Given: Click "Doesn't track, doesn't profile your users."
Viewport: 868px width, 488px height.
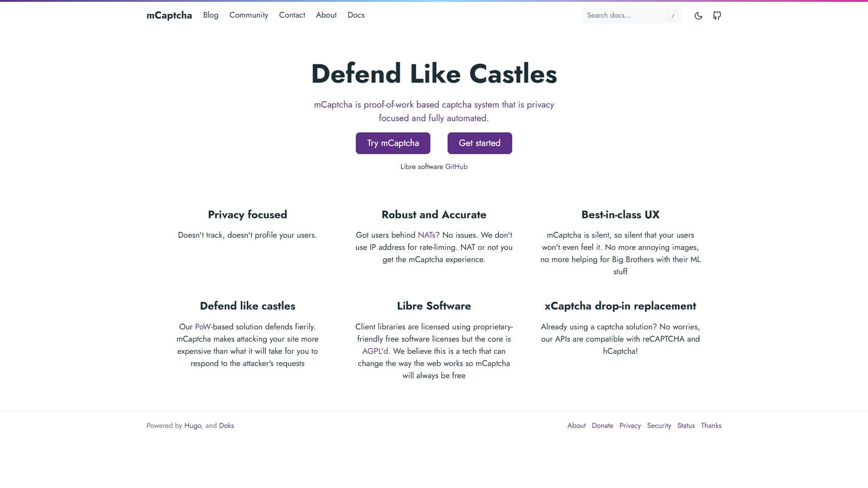Looking at the screenshot, I should point(247,235).
